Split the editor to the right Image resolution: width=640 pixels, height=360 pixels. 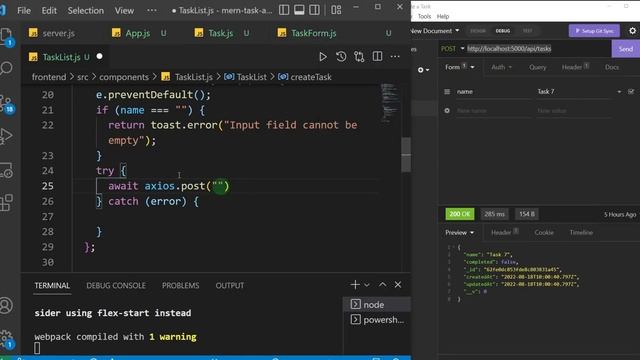point(377,57)
